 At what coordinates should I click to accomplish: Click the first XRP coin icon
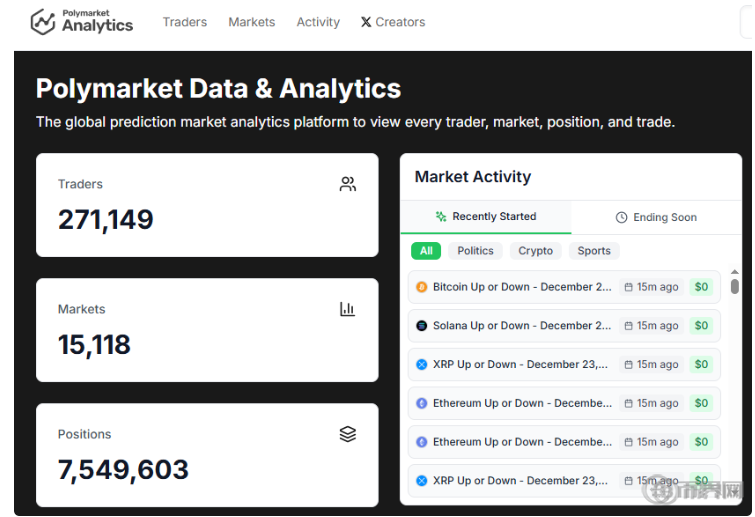click(x=422, y=365)
